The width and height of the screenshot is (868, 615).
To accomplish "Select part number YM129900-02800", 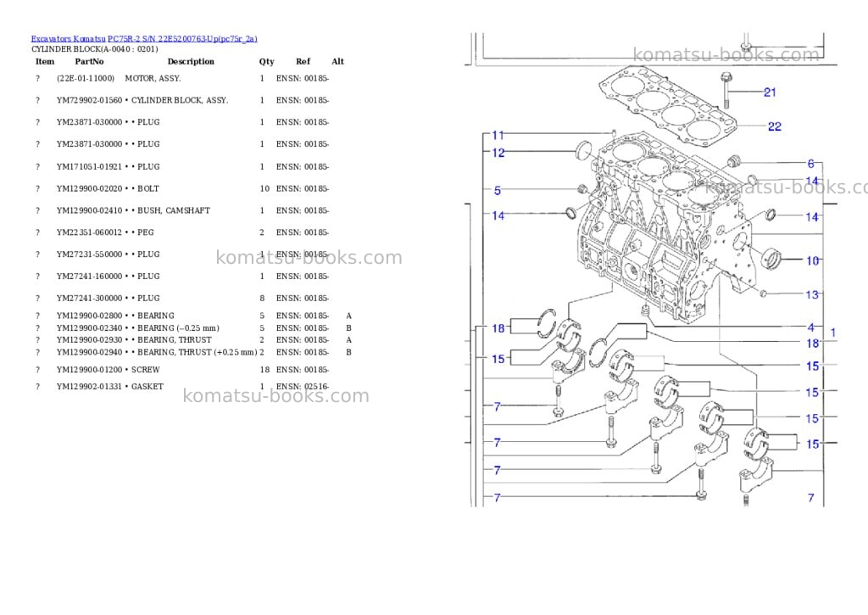I will pyautogui.click(x=89, y=316).
